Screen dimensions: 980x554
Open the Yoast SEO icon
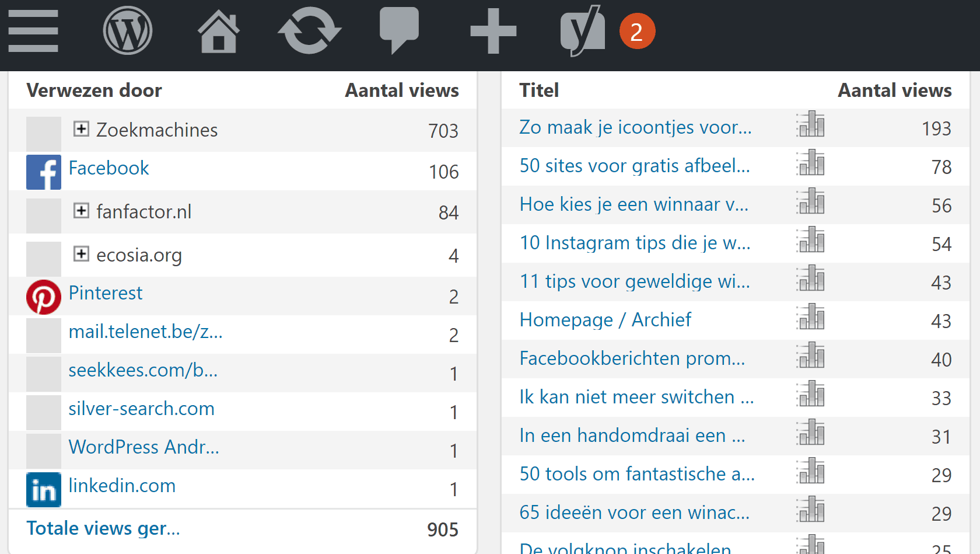(582, 31)
